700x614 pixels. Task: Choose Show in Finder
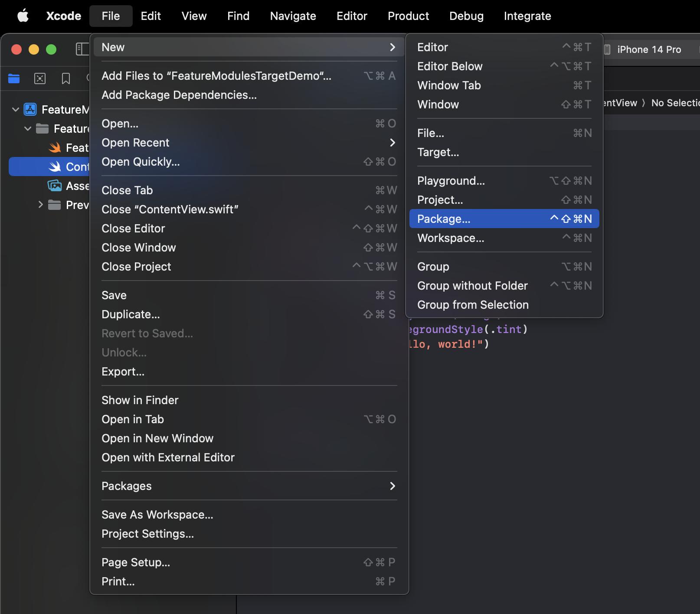pos(249,400)
